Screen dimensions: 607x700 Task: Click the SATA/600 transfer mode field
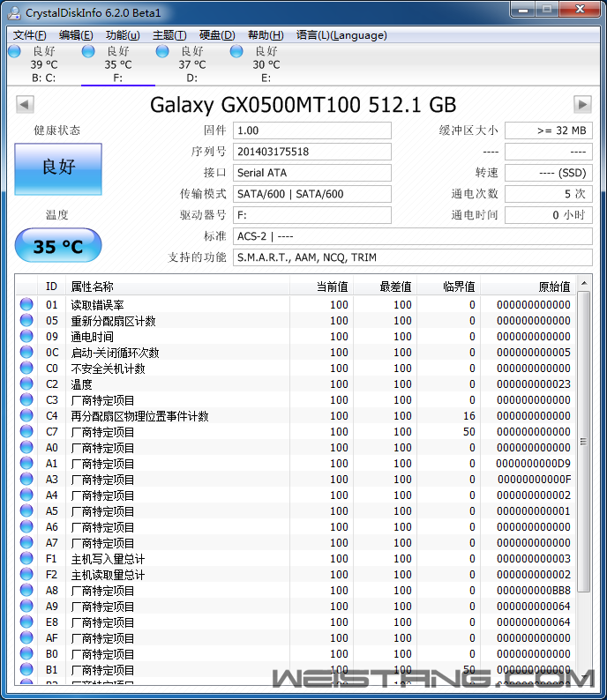point(311,194)
